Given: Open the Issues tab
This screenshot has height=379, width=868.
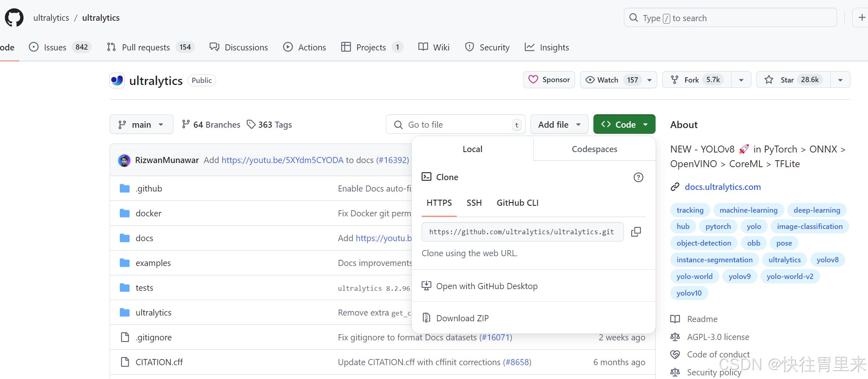Looking at the screenshot, I should [x=60, y=47].
